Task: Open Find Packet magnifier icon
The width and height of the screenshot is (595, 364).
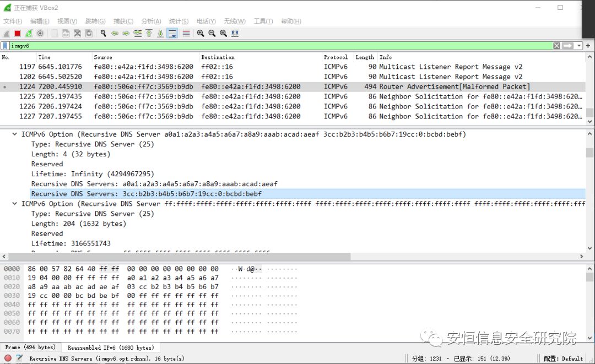Action: tap(103, 34)
